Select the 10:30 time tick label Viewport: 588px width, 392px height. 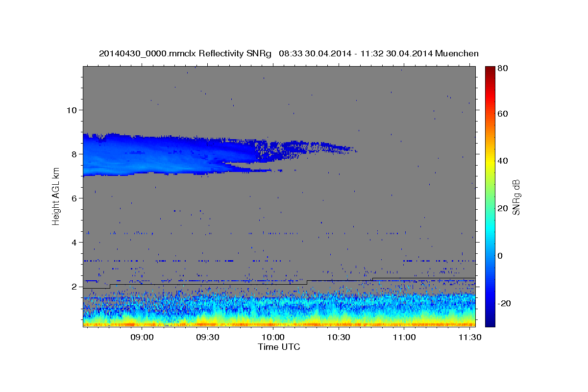(339, 338)
